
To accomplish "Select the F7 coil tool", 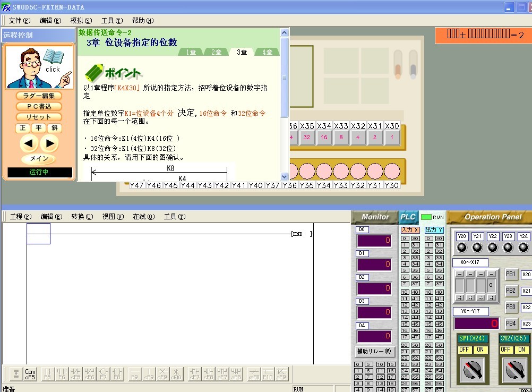I will (x=104, y=374).
